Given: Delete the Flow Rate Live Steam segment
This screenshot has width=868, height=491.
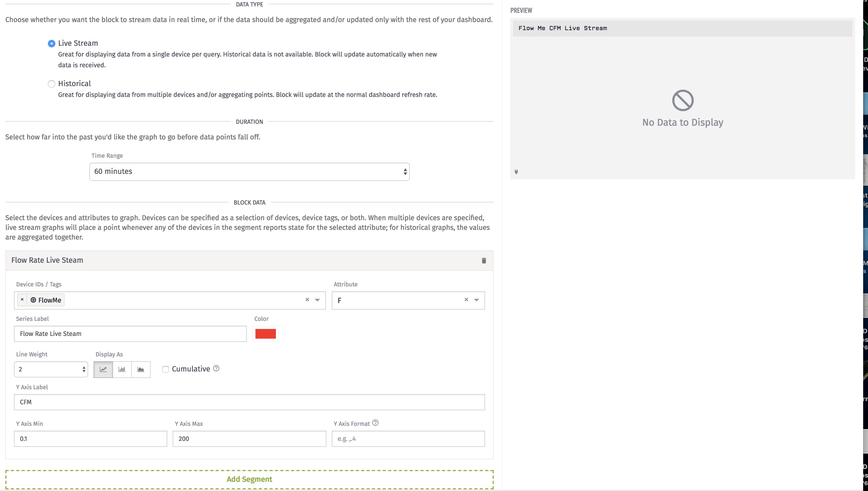Looking at the screenshot, I should point(484,260).
